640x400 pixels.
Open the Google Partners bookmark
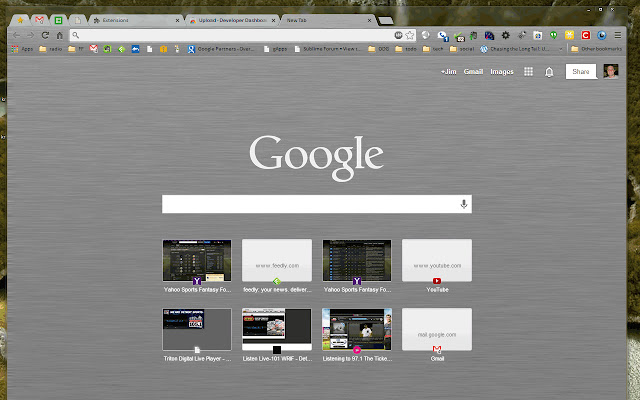220,49
